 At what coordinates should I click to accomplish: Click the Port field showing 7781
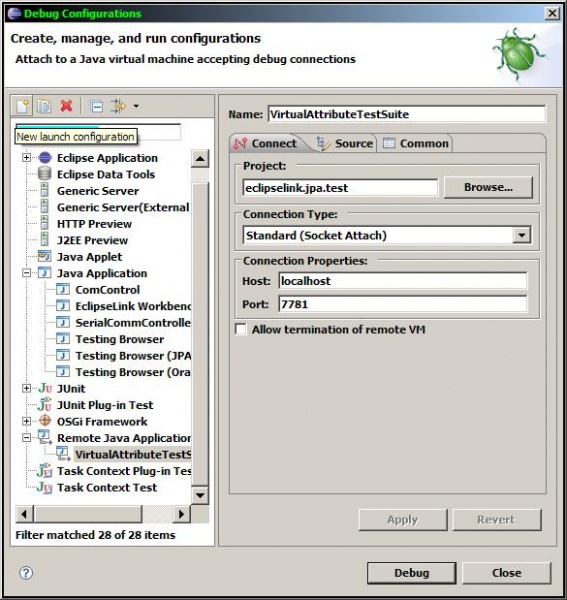pos(402,304)
